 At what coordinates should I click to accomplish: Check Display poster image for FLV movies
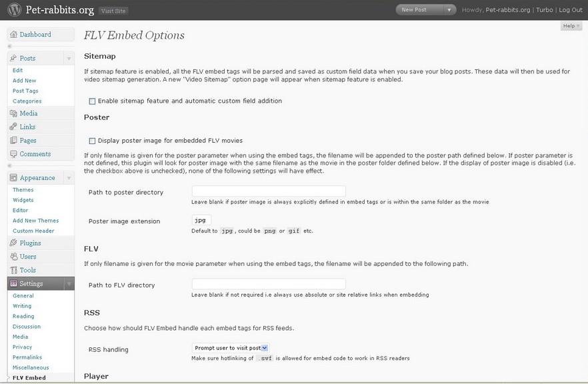pyautogui.click(x=92, y=141)
